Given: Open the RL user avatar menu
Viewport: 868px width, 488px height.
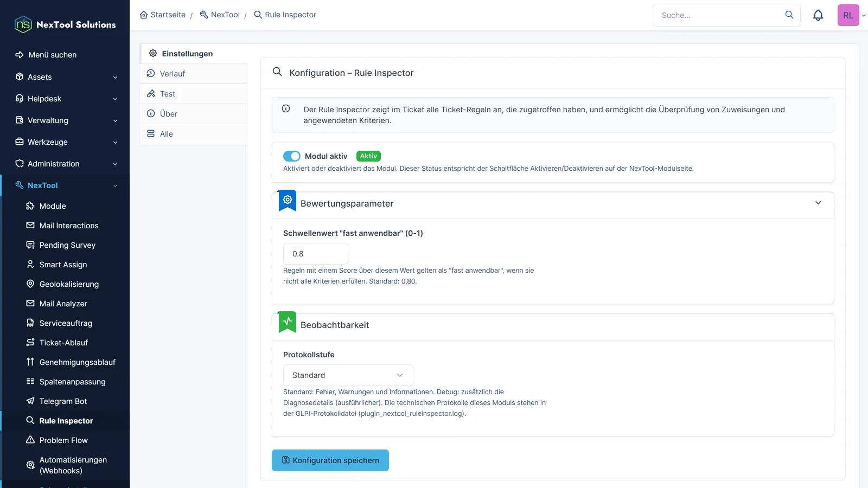Looking at the screenshot, I should [x=848, y=15].
